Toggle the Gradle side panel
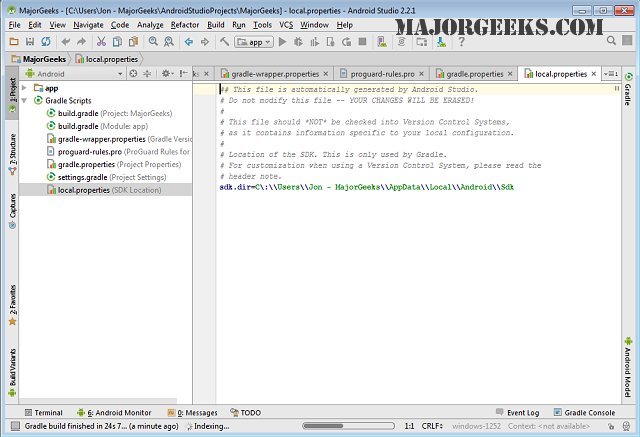640x437 pixels. click(x=628, y=89)
